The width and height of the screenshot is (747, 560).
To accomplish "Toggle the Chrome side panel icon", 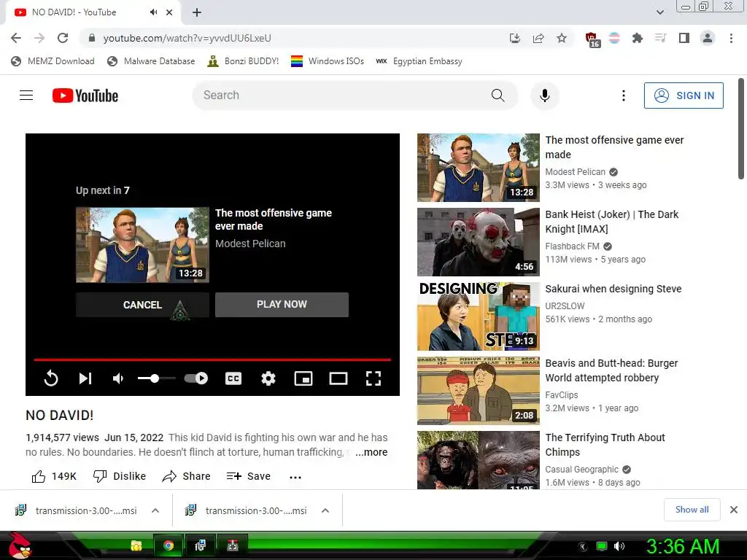I will tap(684, 38).
